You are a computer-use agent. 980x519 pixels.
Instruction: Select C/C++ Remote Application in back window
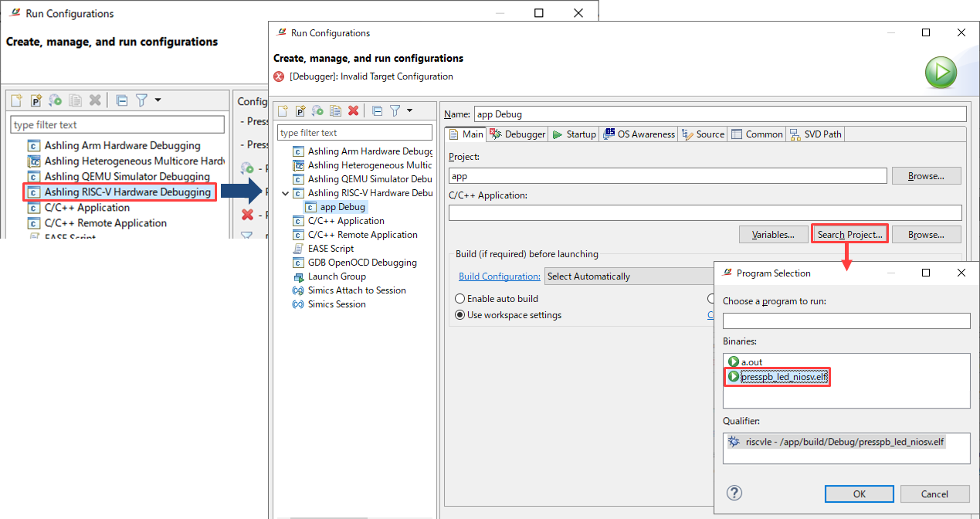click(x=97, y=222)
